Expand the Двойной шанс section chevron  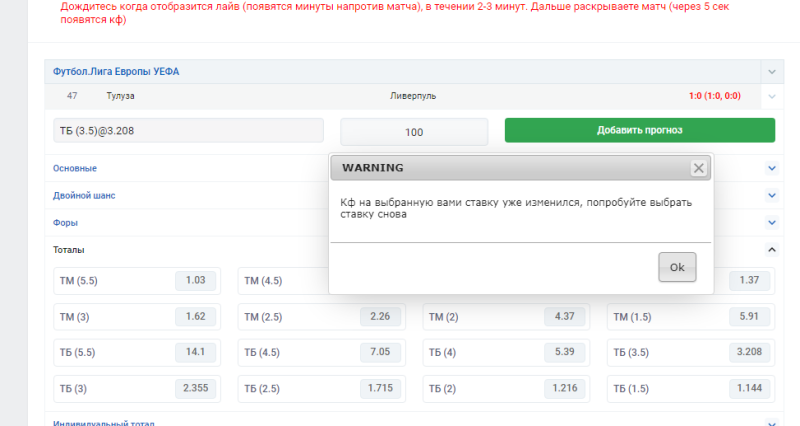771,195
